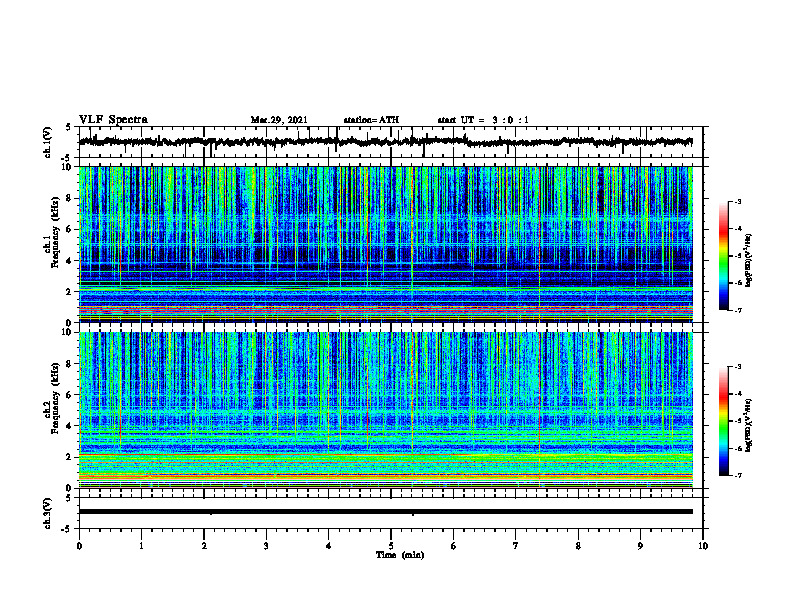
Task: Click the "6" kHz tick on ch.2 axis
Action: click(x=70, y=395)
